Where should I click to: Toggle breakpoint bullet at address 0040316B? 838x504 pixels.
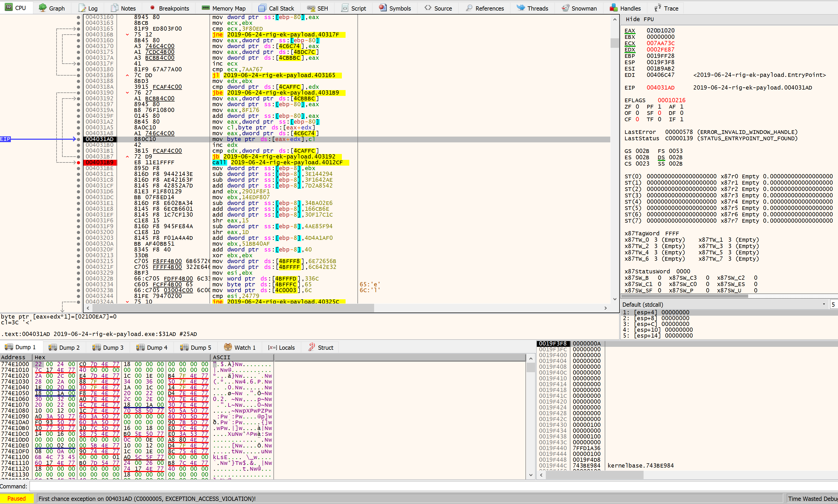pos(78,35)
